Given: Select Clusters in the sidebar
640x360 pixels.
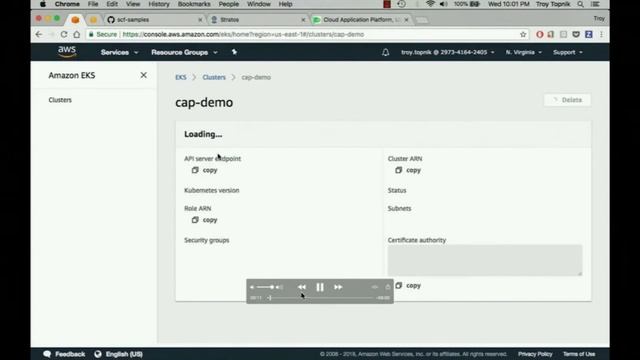Looking at the screenshot, I should coord(60,100).
